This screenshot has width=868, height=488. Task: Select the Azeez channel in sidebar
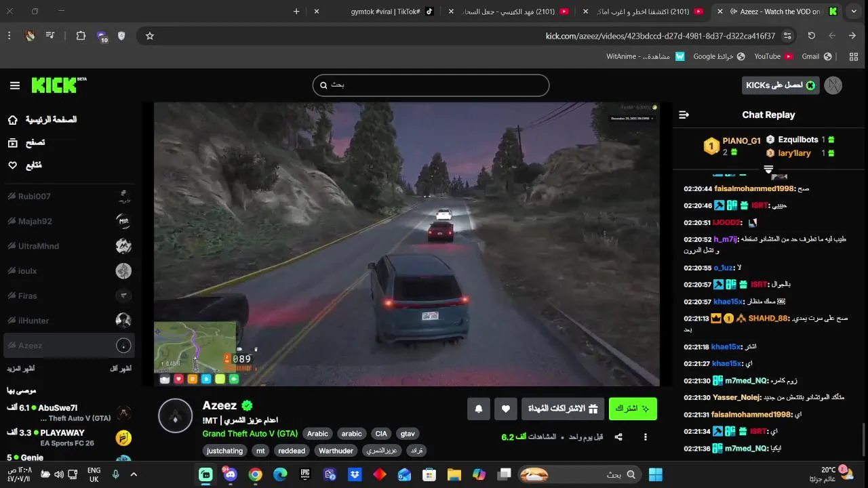[x=68, y=346]
